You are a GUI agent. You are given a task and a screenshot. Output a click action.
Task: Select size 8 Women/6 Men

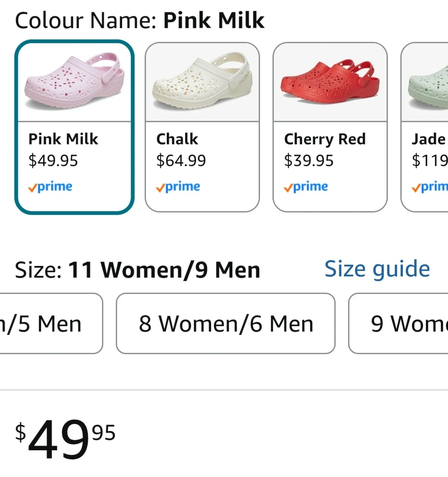(226, 324)
